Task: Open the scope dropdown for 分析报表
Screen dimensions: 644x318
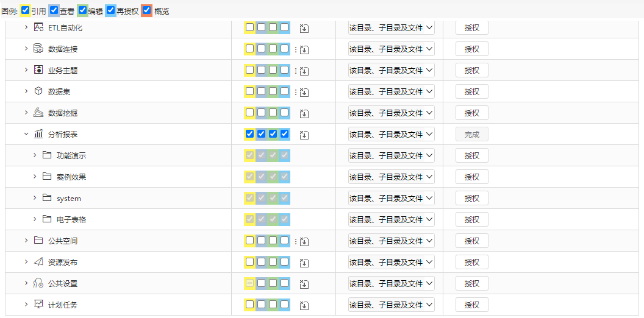Action: [x=392, y=134]
